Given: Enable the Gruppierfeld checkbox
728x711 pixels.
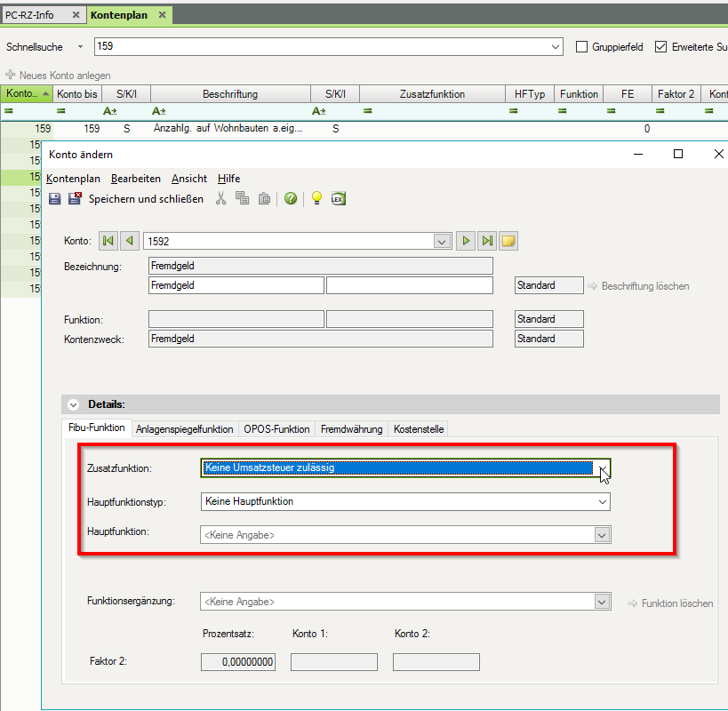Looking at the screenshot, I should (x=581, y=47).
